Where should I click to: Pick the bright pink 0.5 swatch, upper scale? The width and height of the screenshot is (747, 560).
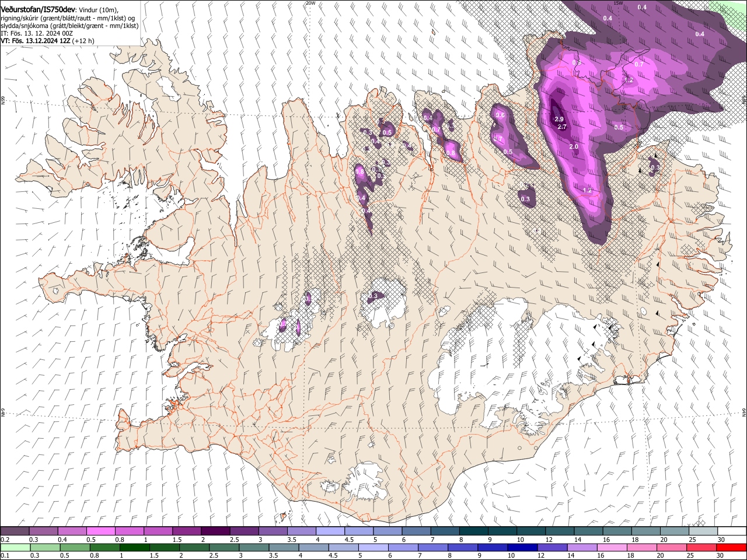click(x=101, y=531)
